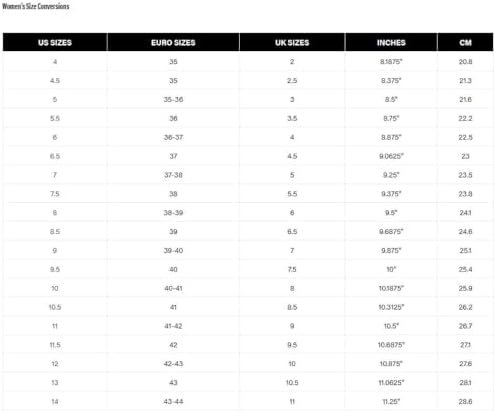494x413 pixels.
Task: Select the 23.5 cm cell
Action: pyautogui.click(x=465, y=175)
